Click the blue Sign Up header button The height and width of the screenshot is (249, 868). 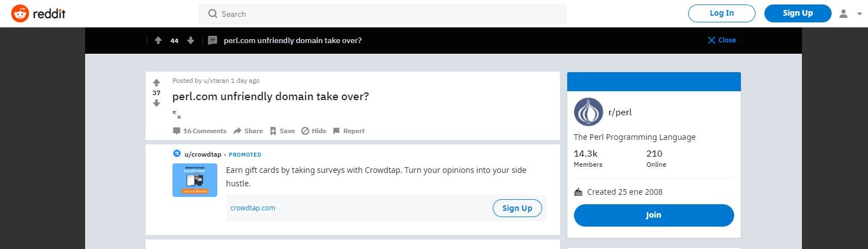[x=798, y=13]
